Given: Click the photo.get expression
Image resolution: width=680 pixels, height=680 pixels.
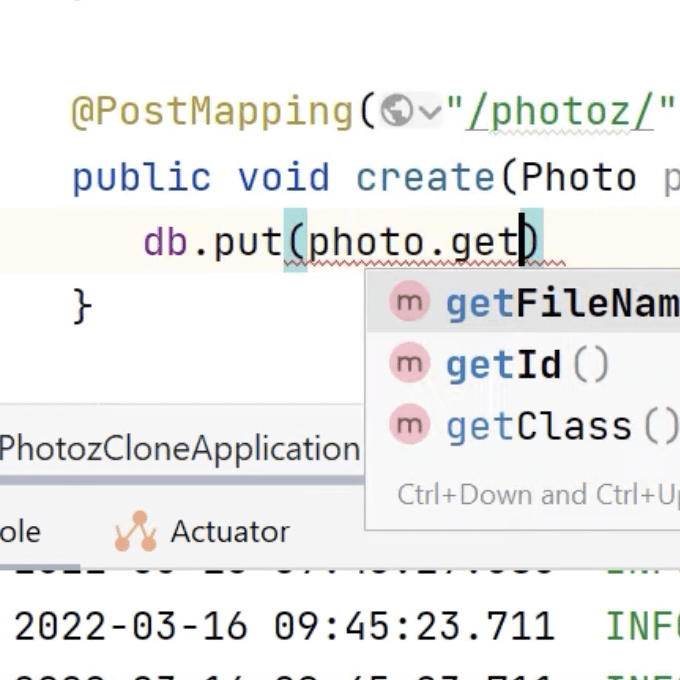Looking at the screenshot, I should coord(414,243).
